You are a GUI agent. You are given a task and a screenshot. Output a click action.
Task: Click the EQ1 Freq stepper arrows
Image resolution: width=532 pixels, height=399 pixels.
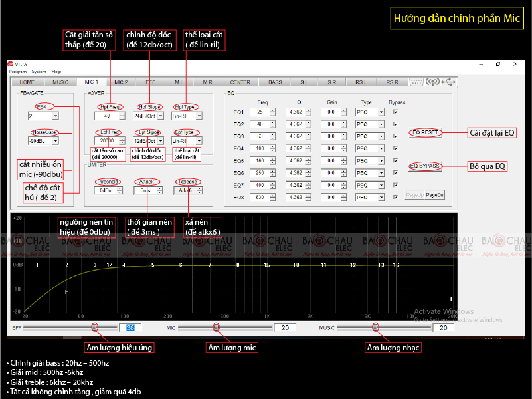[x=272, y=112]
